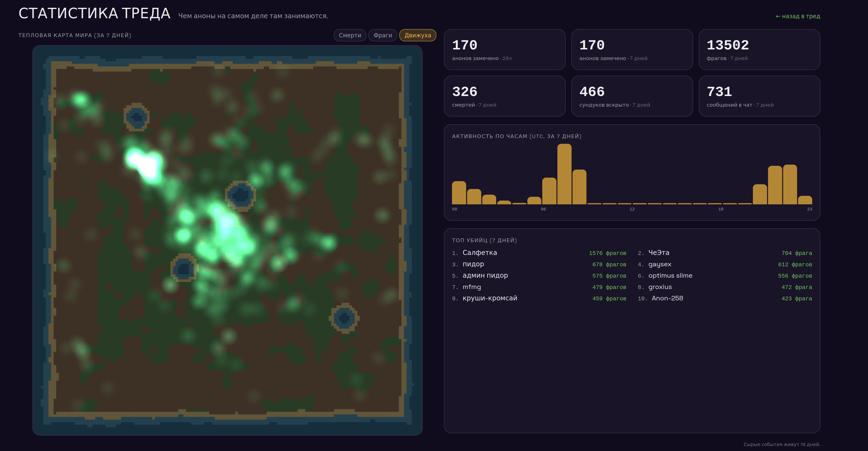Toggle the Движуха heatmap view
The image size is (868, 451).
pyautogui.click(x=417, y=35)
